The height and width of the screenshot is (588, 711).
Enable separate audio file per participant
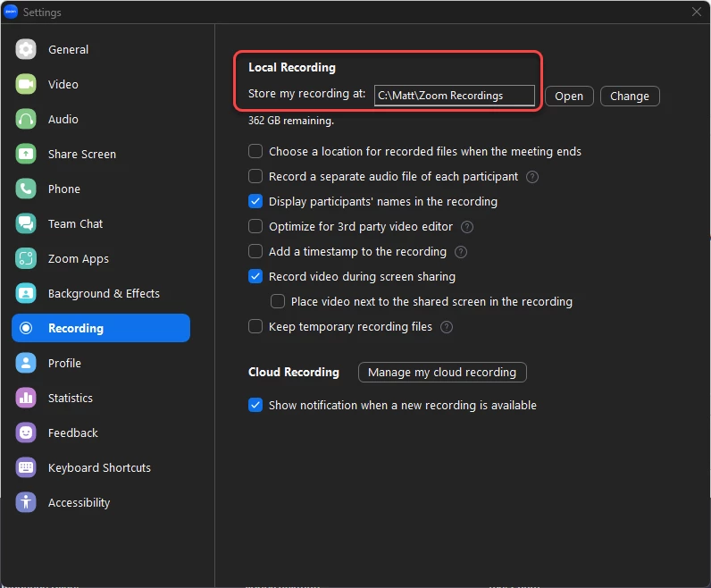(255, 176)
